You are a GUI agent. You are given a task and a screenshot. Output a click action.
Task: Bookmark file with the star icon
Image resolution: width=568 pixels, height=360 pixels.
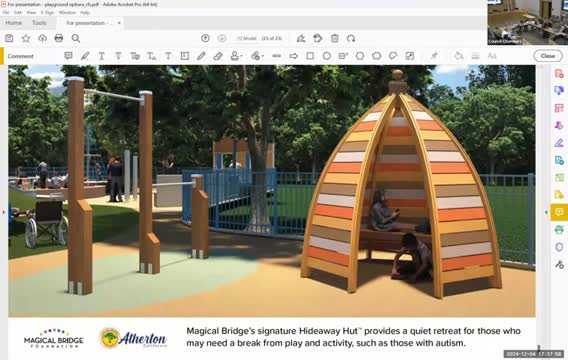(x=26, y=38)
